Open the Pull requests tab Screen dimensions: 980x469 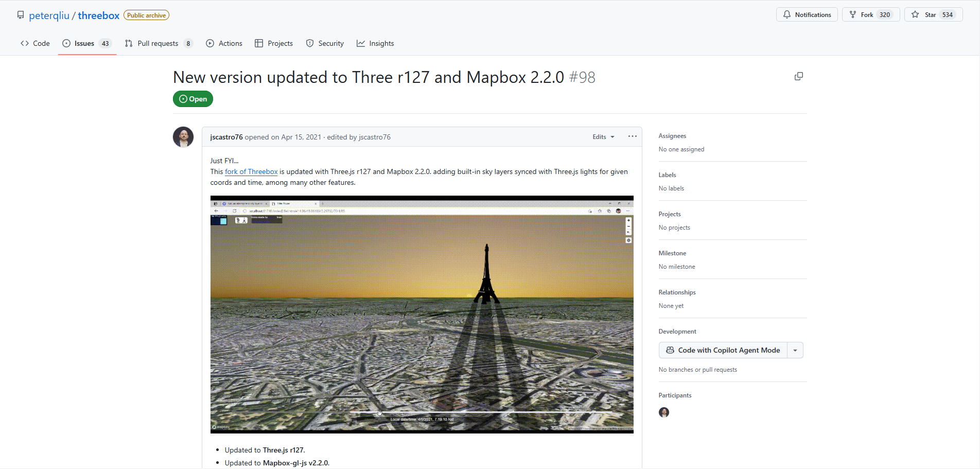coord(159,43)
